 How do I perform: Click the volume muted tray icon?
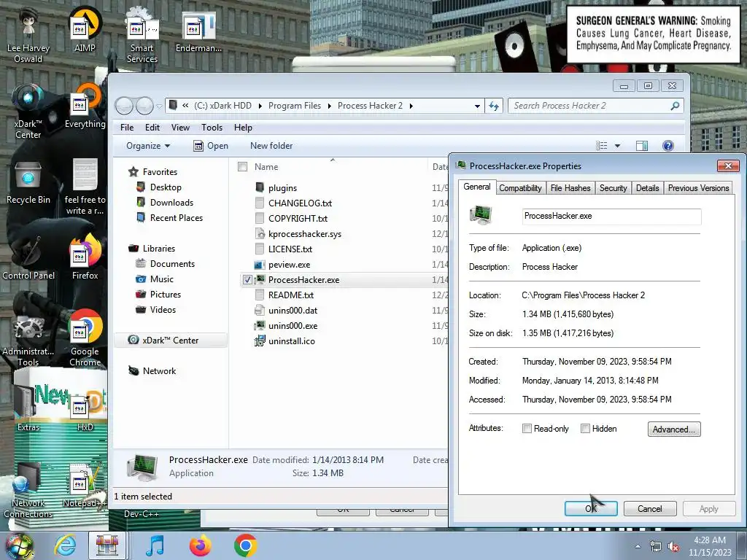pos(673,547)
